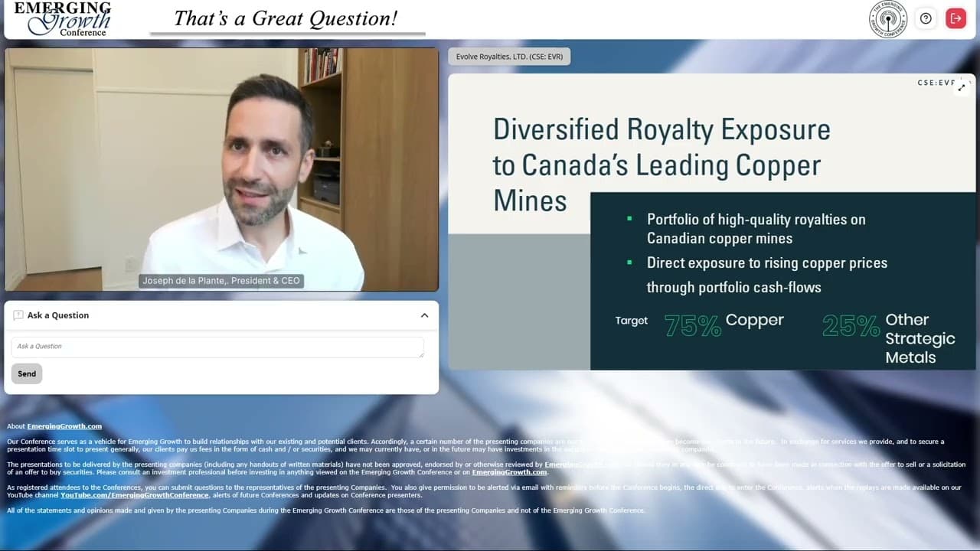Open the About EmergingGrowth.com link
The height and width of the screenshot is (551, 980).
tap(64, 426)
